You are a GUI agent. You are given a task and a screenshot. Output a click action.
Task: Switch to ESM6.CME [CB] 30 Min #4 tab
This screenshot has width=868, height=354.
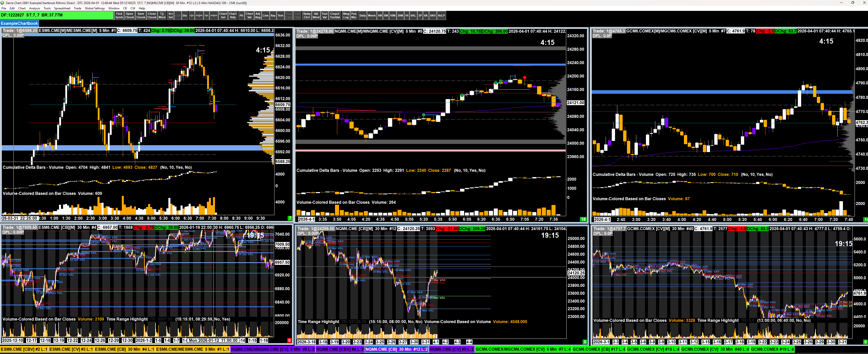coord(124,349)
